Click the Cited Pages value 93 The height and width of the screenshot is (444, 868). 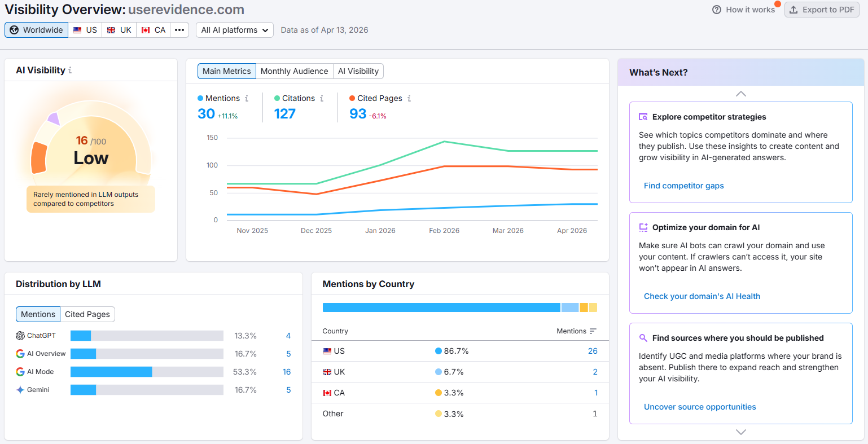click(358, 113)
